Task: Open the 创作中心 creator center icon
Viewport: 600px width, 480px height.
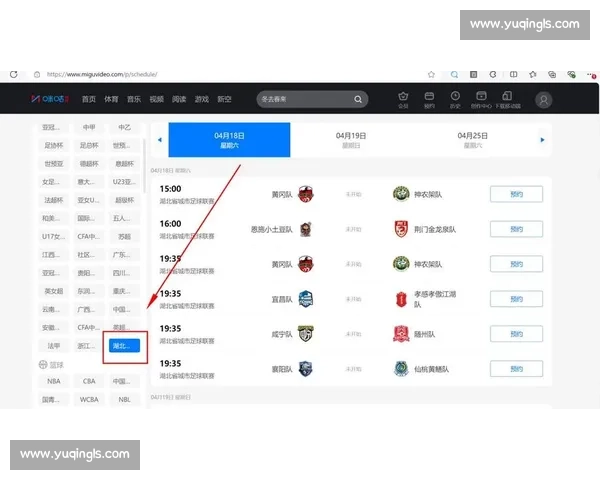Action: tap(481, 100)
